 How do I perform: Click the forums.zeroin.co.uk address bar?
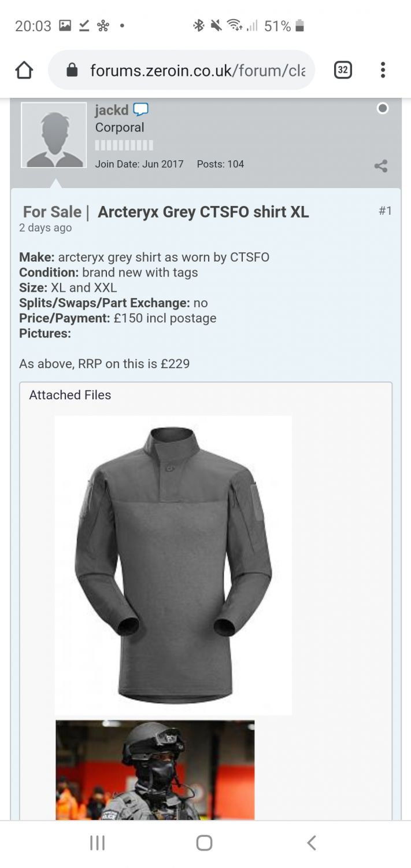click(182, 70)
